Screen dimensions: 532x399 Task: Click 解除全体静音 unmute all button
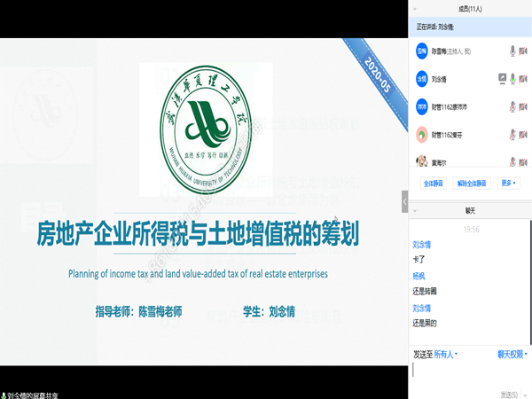coord(472,184)
